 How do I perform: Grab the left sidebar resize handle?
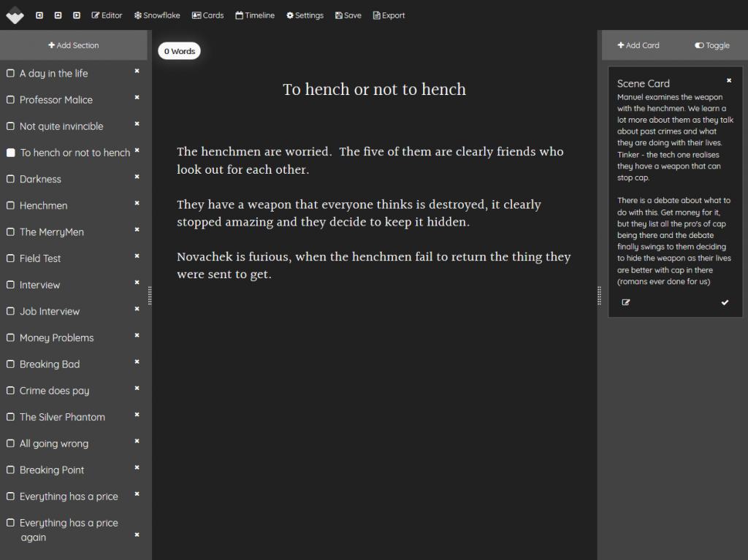point(150,295)
